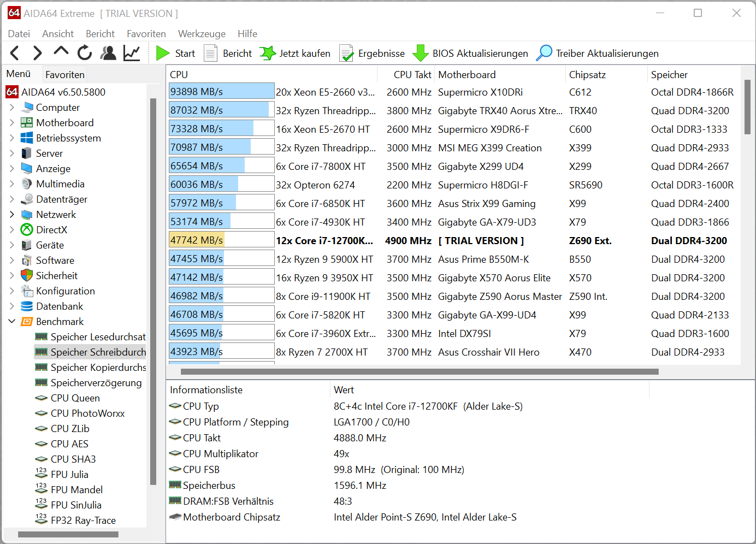The width and height of the screenshot is (756, 544).
Task: Click the refresh icon in the toolbar
Action: (x=85, y=53)
